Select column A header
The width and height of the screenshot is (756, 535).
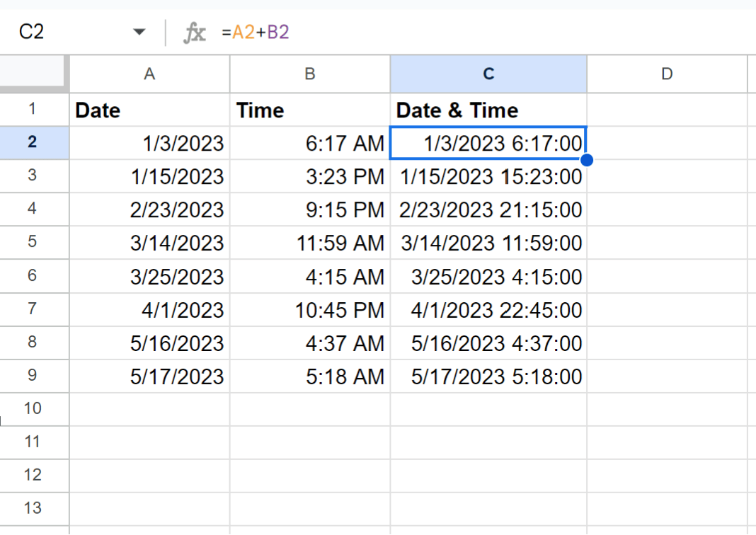[x=149, y=74]
